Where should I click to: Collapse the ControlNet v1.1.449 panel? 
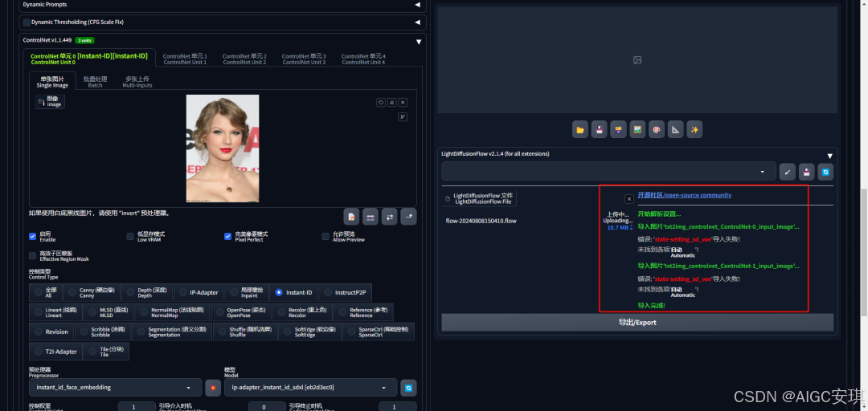419,41
